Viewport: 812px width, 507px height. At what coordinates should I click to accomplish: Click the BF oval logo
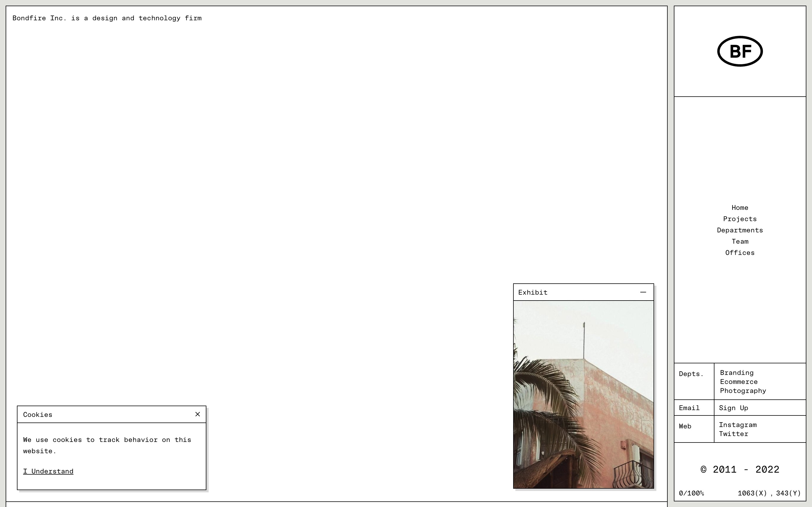[740, 51]
